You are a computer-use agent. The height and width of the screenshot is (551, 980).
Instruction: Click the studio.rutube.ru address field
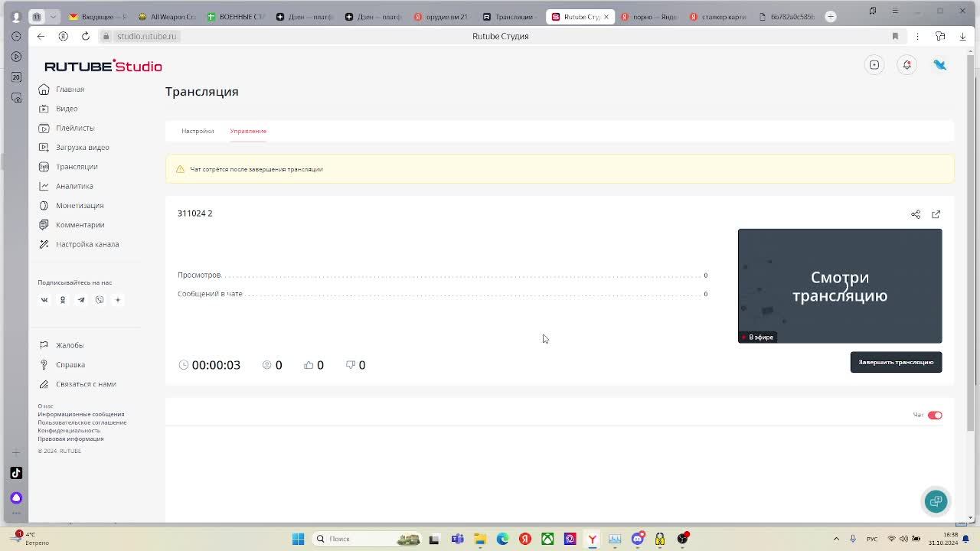(146, 36)
